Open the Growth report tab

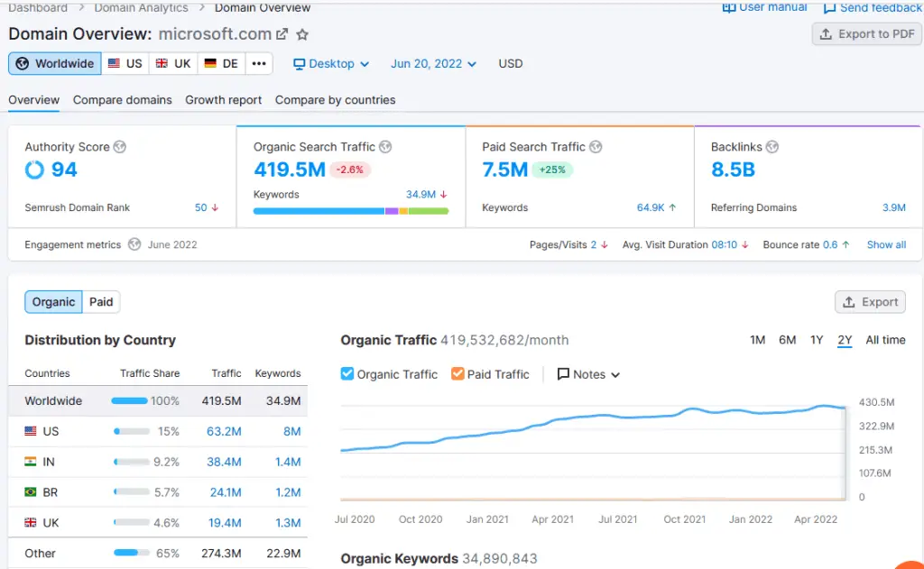point(223,100)
